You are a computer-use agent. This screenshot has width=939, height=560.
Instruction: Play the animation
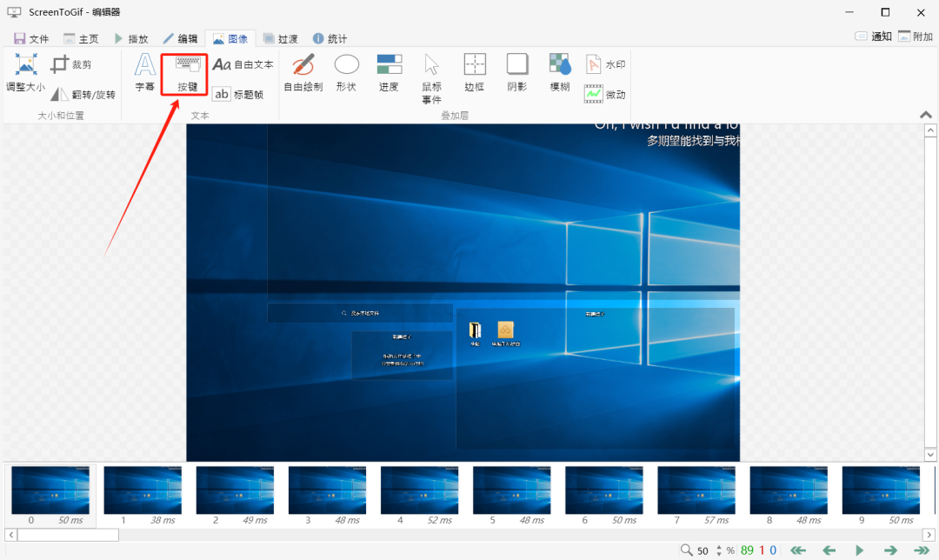click(859, 550)
